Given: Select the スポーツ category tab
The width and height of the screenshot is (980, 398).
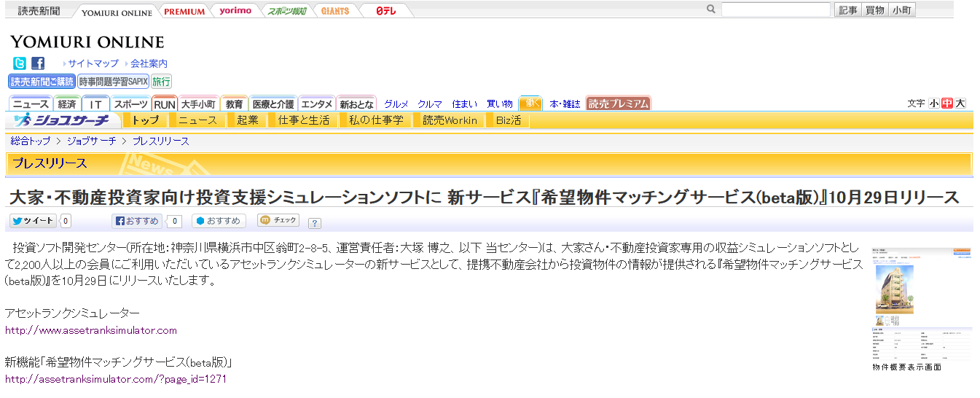Looking at the screenshot, I should (131, 104).
